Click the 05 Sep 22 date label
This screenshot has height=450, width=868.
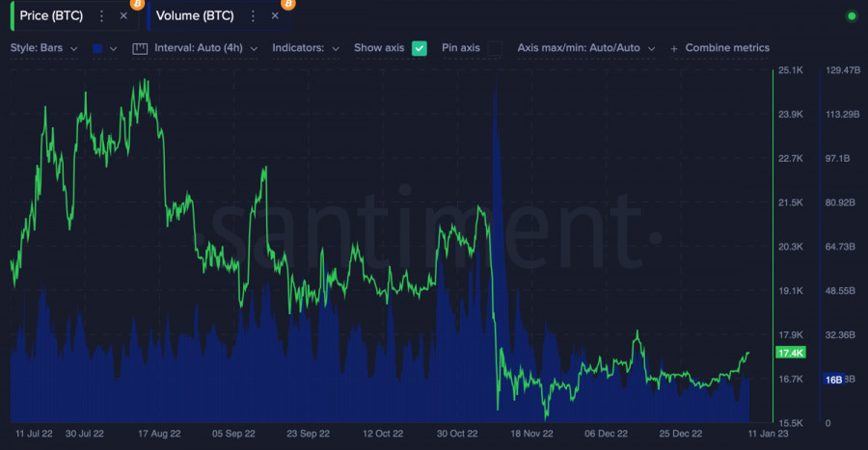[233, 434]
